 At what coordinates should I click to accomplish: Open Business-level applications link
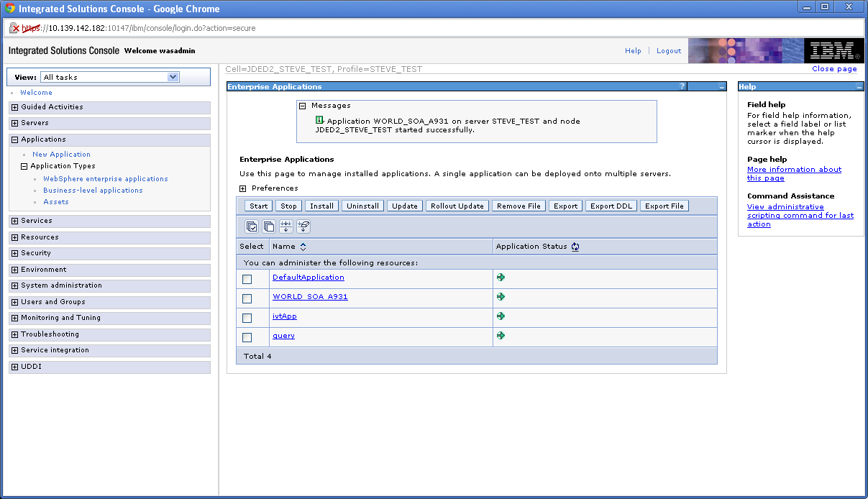[93, 191]
